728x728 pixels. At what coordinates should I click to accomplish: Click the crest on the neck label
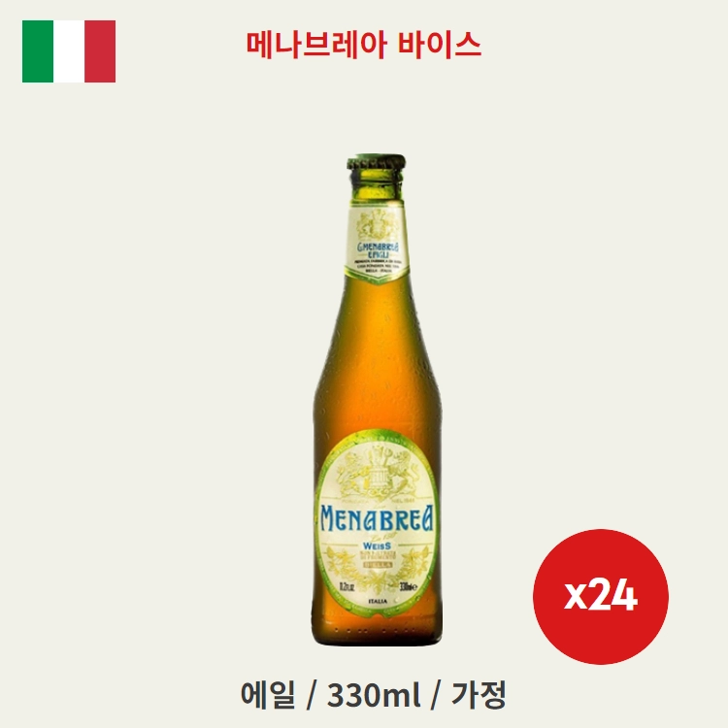377,225
